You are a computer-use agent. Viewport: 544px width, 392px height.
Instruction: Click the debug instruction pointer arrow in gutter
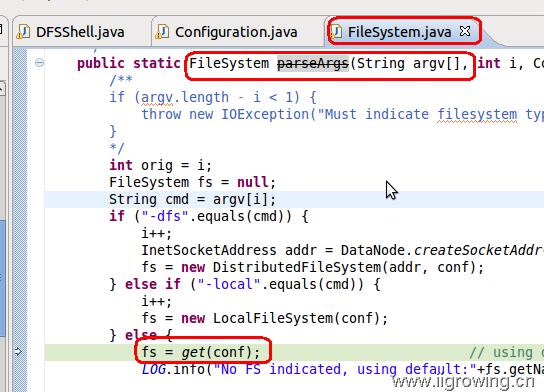[x=18, y=352]
